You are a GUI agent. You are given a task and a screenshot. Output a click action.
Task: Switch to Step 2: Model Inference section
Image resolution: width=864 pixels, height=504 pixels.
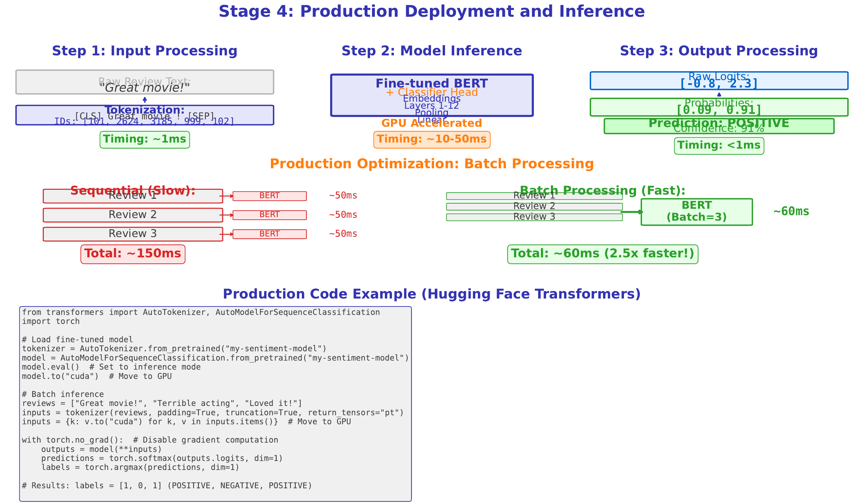pyautogui.click(x=431, y=50)
